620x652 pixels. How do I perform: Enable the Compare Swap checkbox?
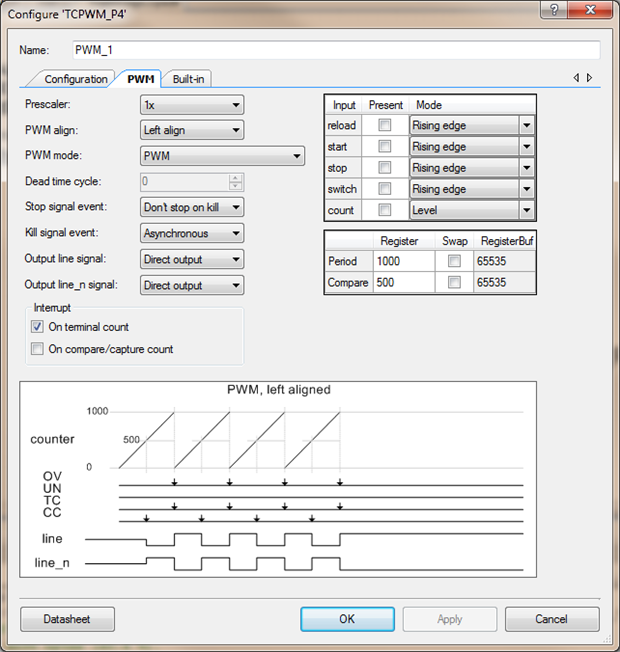pos(455,283)
